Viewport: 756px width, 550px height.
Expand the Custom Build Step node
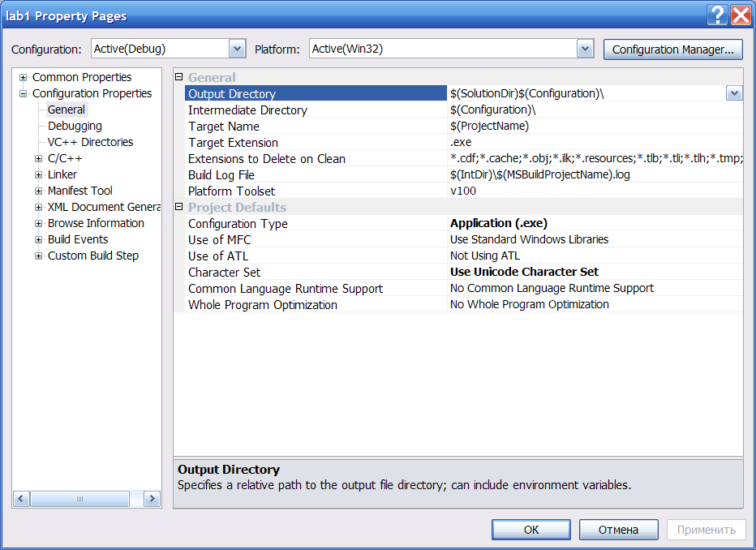[x=39, y=256]
